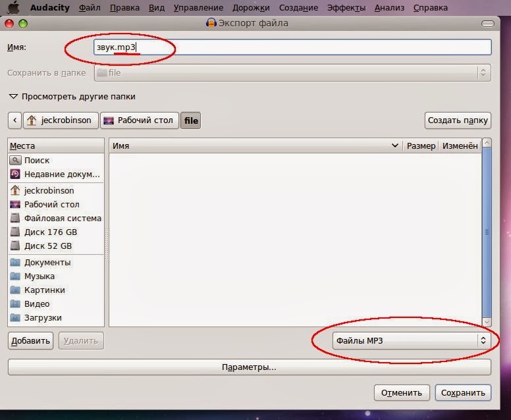Click the file list vertical scrollbar
The width and height of the screenshot is (511, 420).
pyautogui.click(x=487, y=232)
